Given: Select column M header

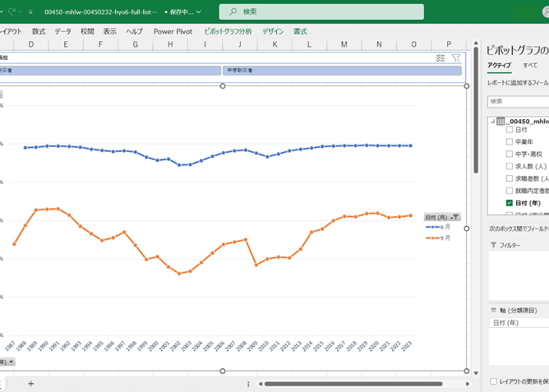Looking at the screenshot, I should click(344, 45).
